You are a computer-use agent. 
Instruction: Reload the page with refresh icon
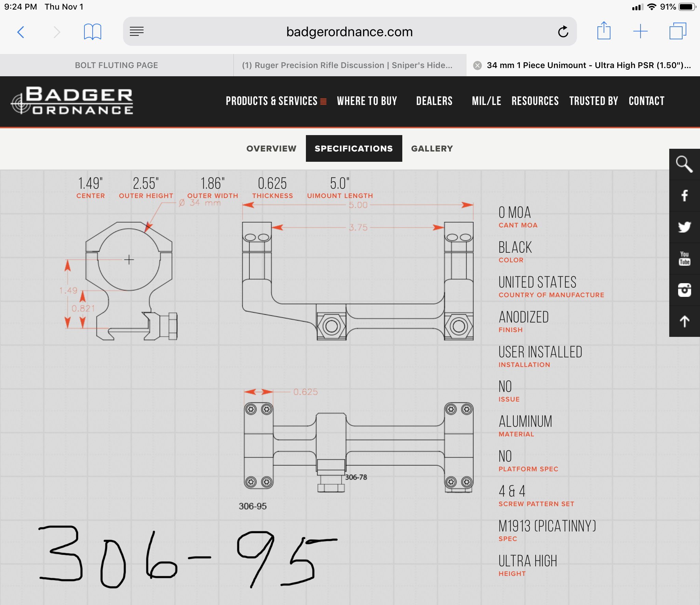(563, 31)
